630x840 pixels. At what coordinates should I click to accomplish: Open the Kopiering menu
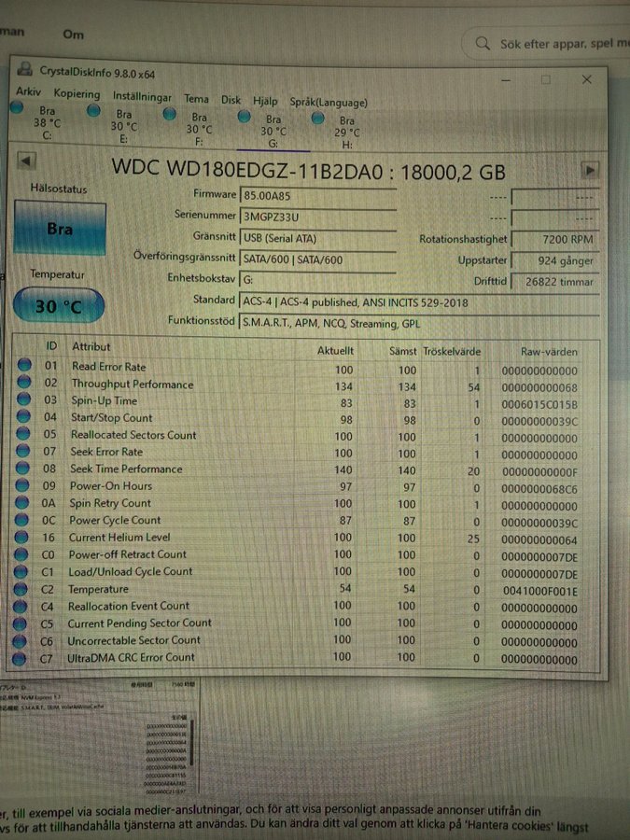[x=77, y=93]
